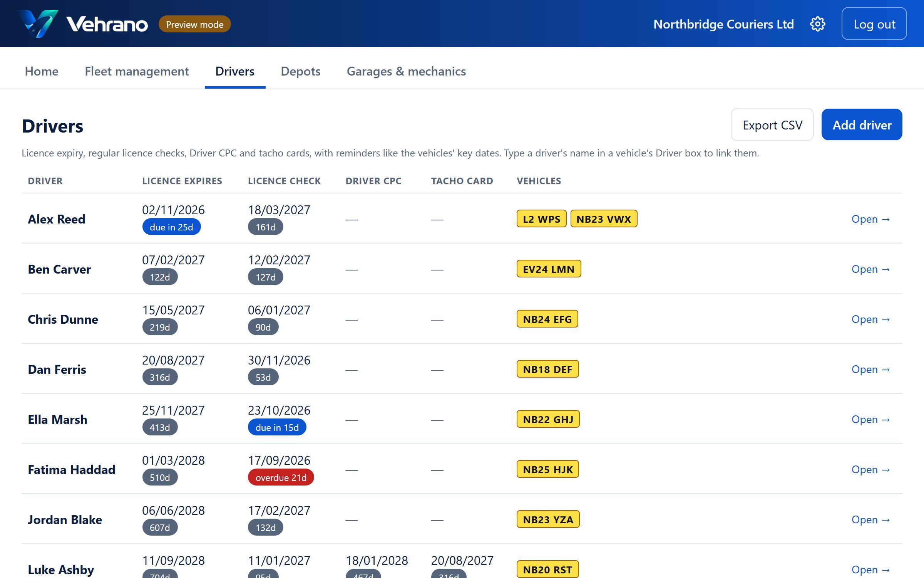Click the NB24 EFG vehicle plate
Image resolution: width=924 pixels, height=578 pixels.
[x=547, y=319]
